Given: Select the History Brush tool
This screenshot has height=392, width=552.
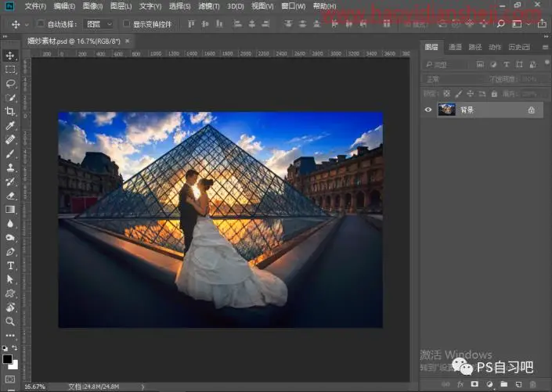Looking at the screenshot, I should coord(10,182).
